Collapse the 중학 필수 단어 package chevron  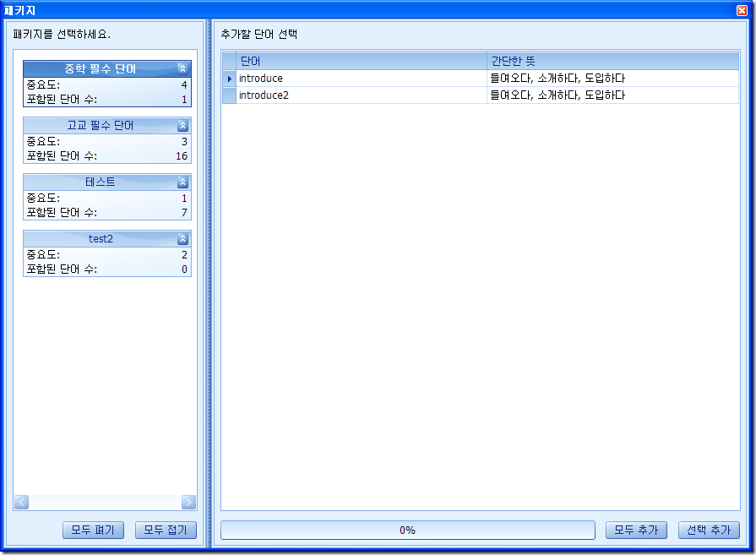182,69
